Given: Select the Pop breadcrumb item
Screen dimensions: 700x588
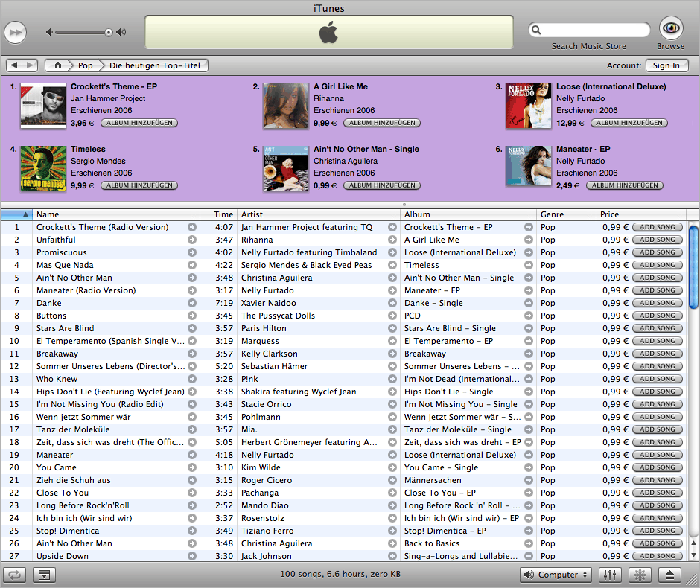Looking at the screenshot, I should click(86, 65).
